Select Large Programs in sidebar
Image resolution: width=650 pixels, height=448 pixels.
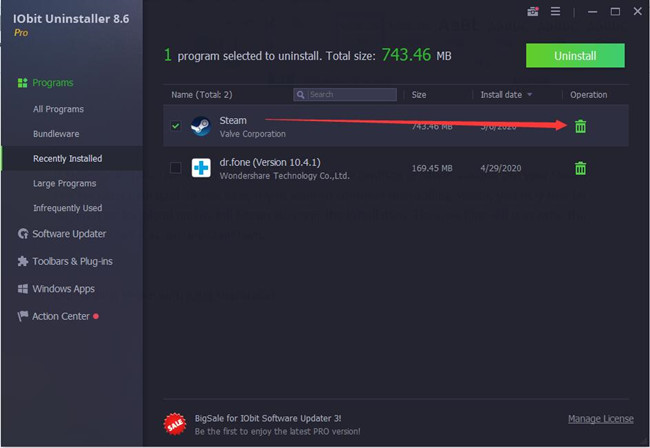[x=65, y=184]
